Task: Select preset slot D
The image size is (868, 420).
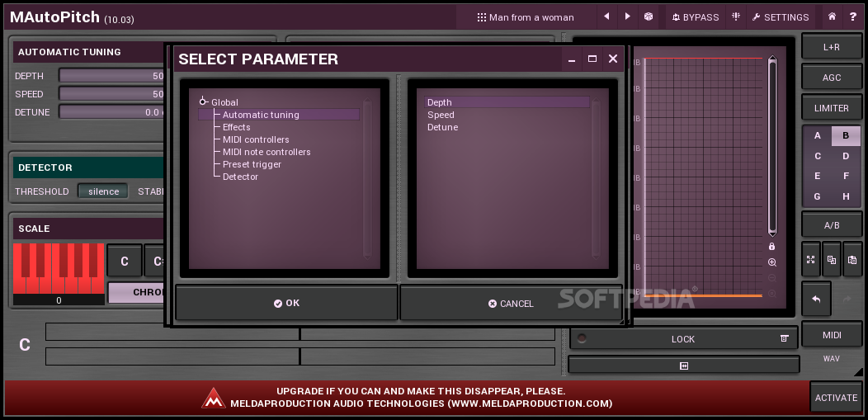Action: pos(846,156)
